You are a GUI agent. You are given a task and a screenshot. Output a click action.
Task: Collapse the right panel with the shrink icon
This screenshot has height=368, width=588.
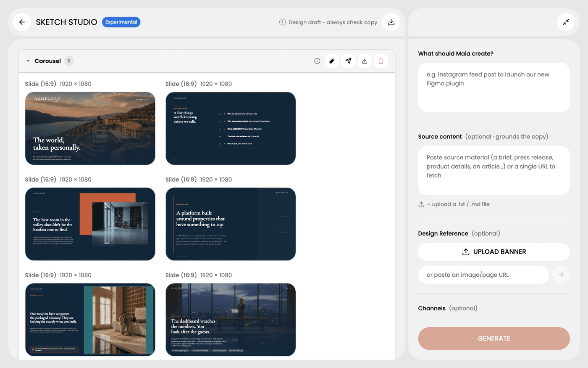[566, 22]
